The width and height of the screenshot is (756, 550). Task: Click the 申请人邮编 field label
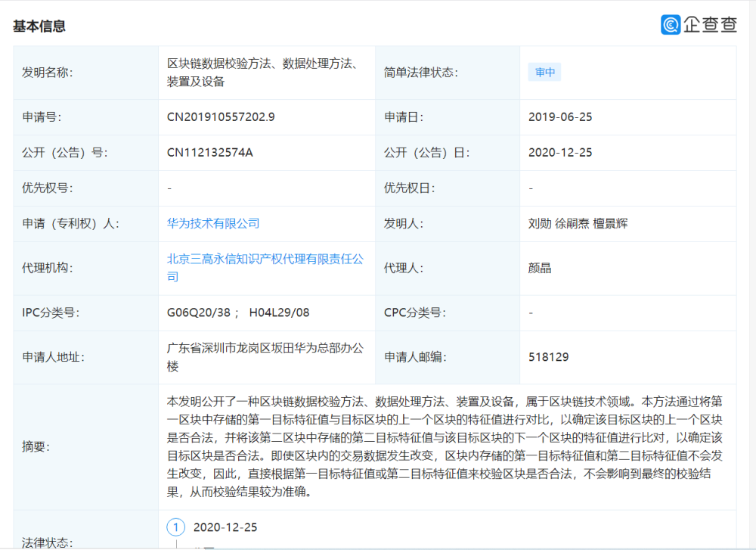pyautogui.click(x=415, y=358)
